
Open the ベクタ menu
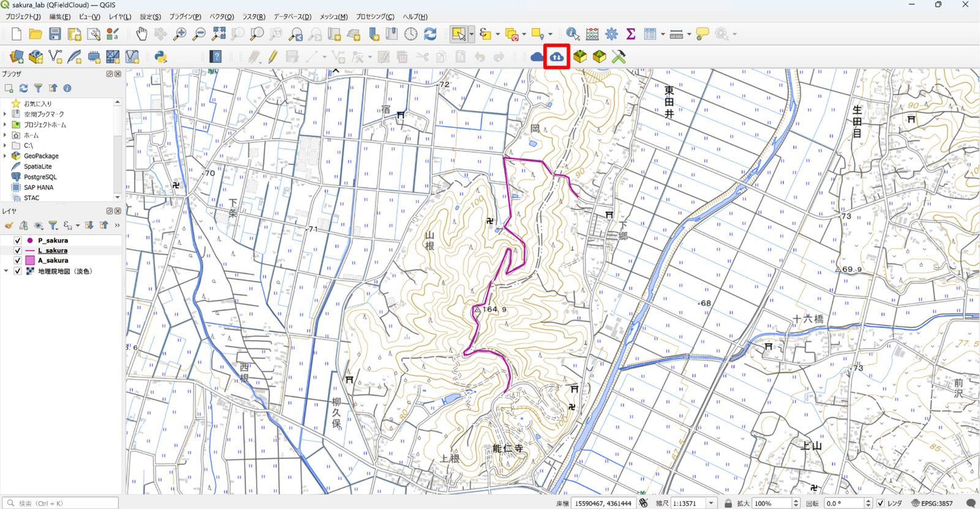tap(222, 17)
